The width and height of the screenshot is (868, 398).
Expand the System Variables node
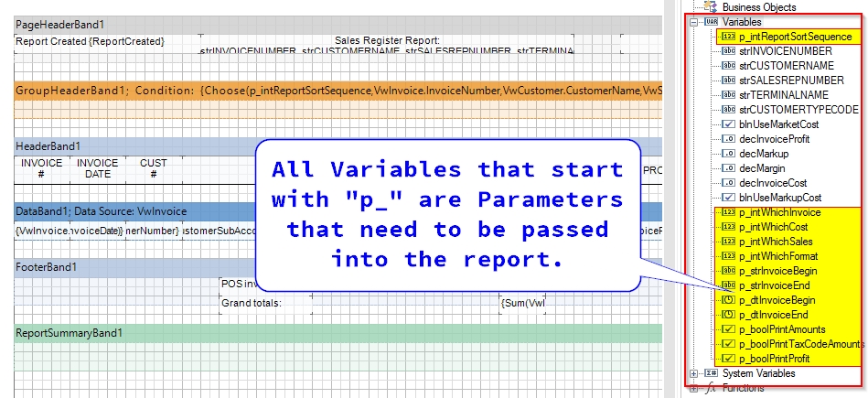[x=693, y=373]
